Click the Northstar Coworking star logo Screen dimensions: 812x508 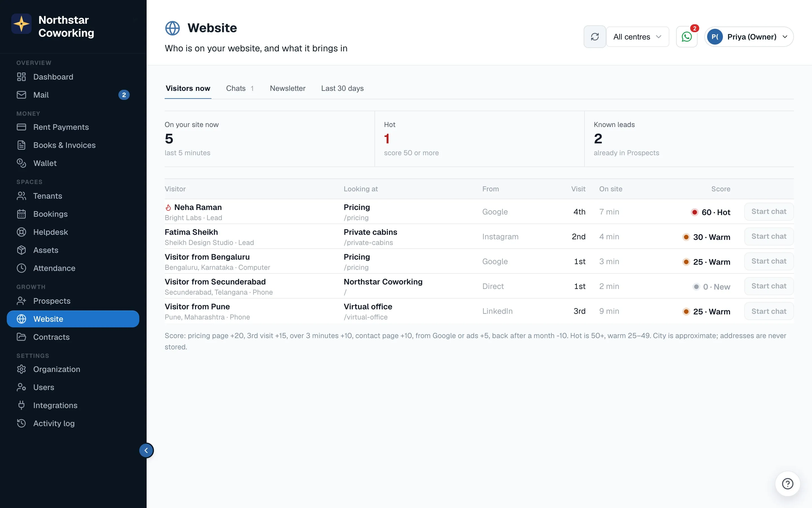21,24
